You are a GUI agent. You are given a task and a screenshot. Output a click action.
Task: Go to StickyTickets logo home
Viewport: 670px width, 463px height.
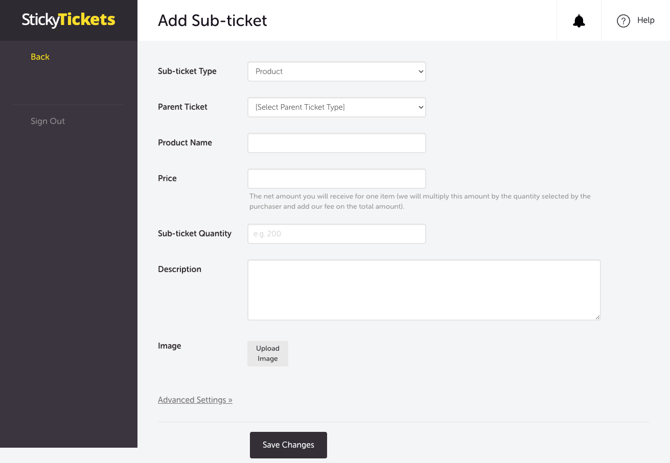pyautogui.click(x=68, y=20)
